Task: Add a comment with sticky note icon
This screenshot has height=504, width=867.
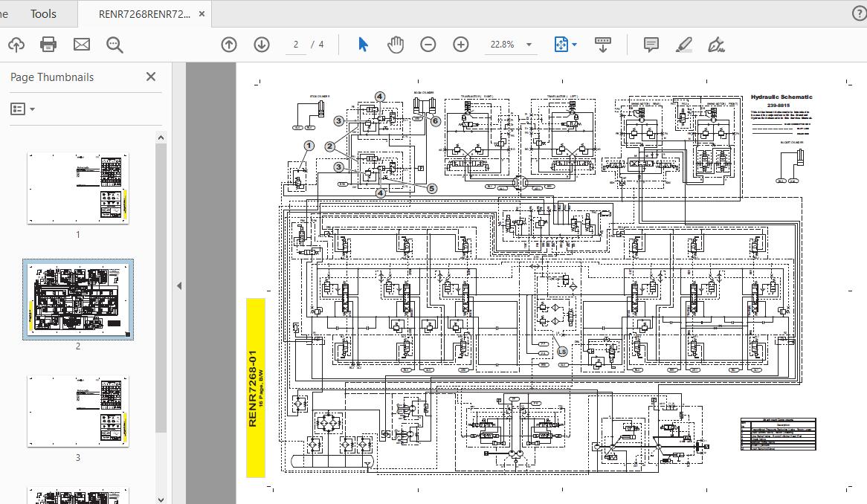Action: tap(651, 45)
